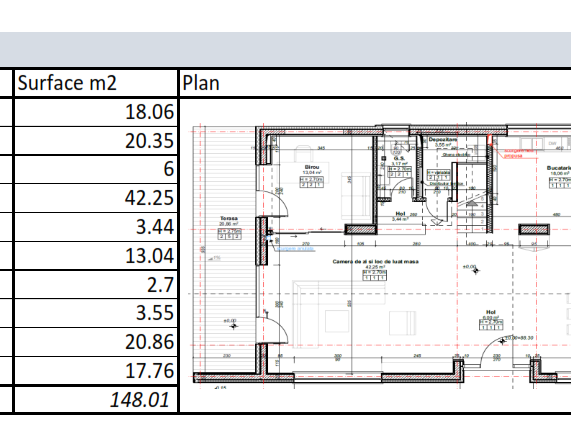Select the 42.25 surface cell
The width and height of the screenshot is (571, 428).
(96, 198)
